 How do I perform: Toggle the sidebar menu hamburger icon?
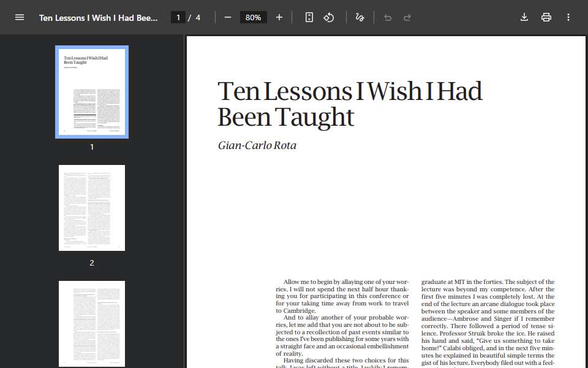tap(20, 17)
